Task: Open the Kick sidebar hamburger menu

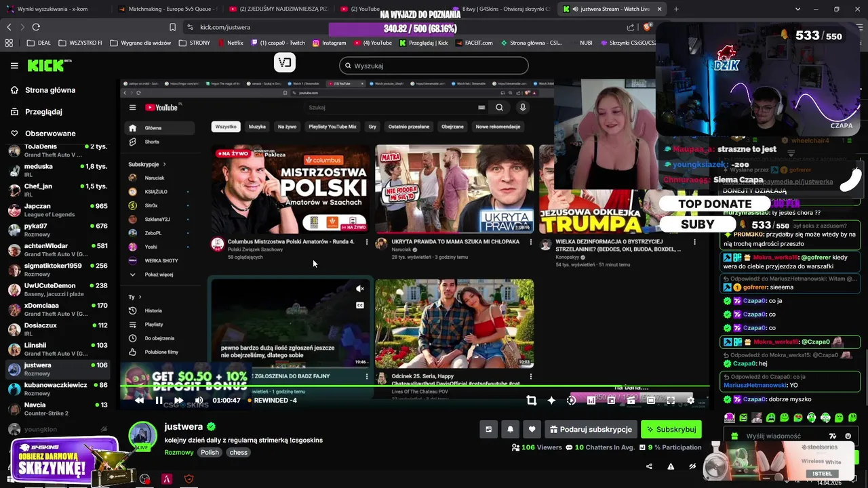Action: (x=14, y=66)
